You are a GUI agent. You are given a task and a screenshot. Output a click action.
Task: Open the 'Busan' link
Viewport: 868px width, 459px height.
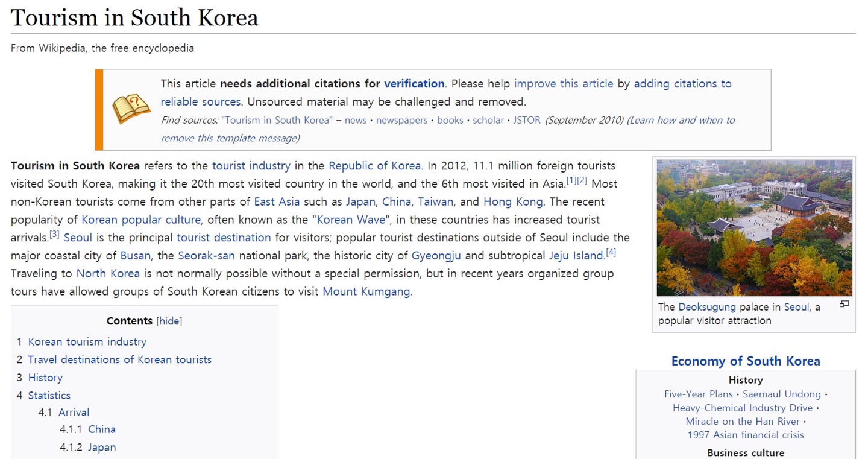[136, 256]
